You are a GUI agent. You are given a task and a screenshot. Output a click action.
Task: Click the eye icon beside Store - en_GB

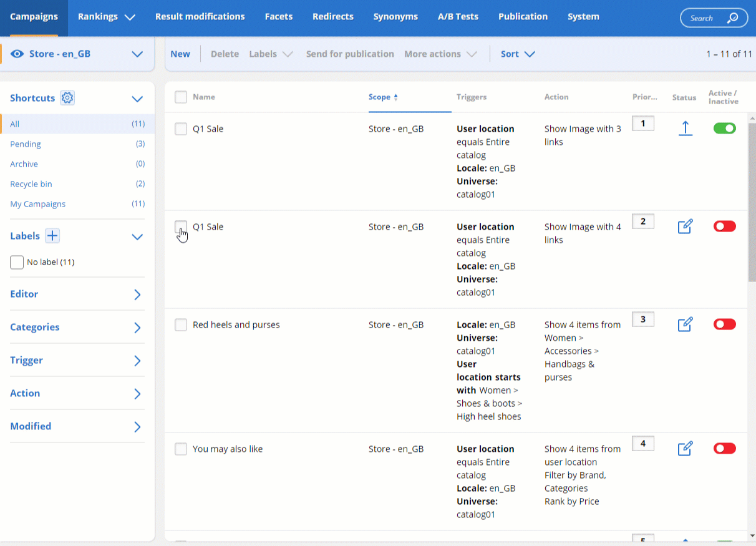click(x=17, y=54)
